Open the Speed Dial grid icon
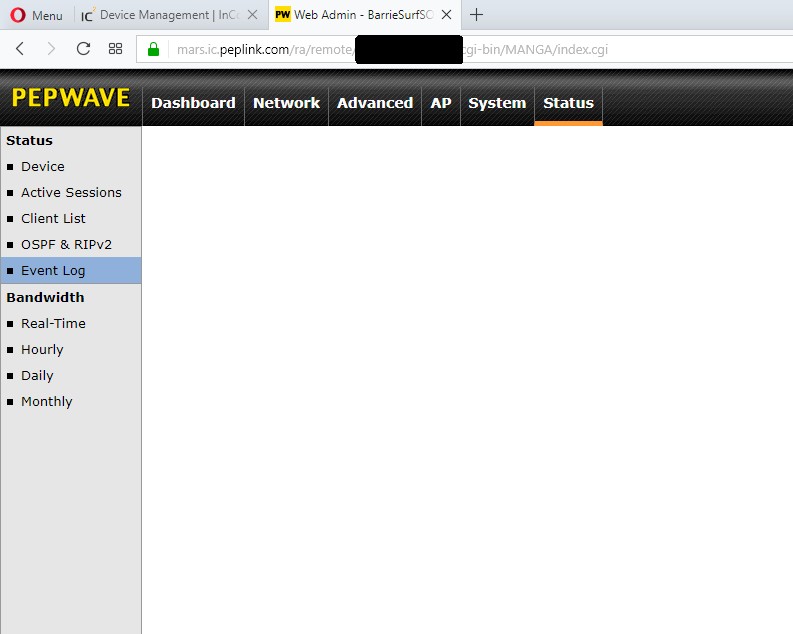The image size is (793, 634). point(115,49)
